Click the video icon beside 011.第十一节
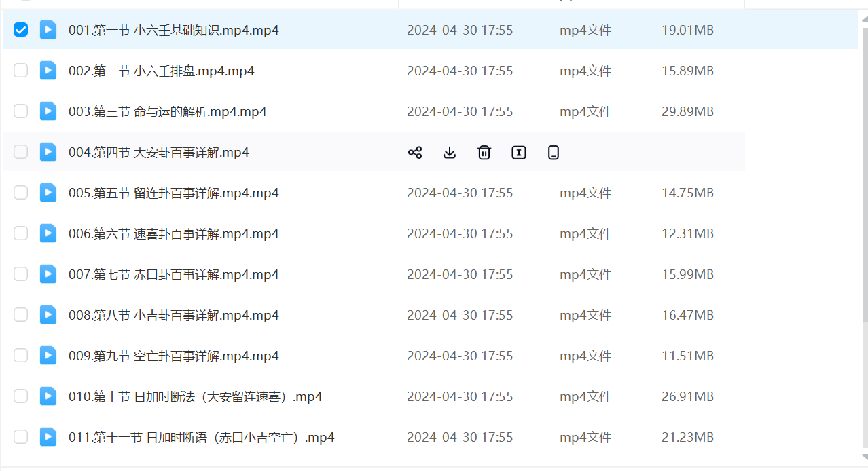Image resolution: width=868 pixels, height=471 pixels. click(48, 437)
